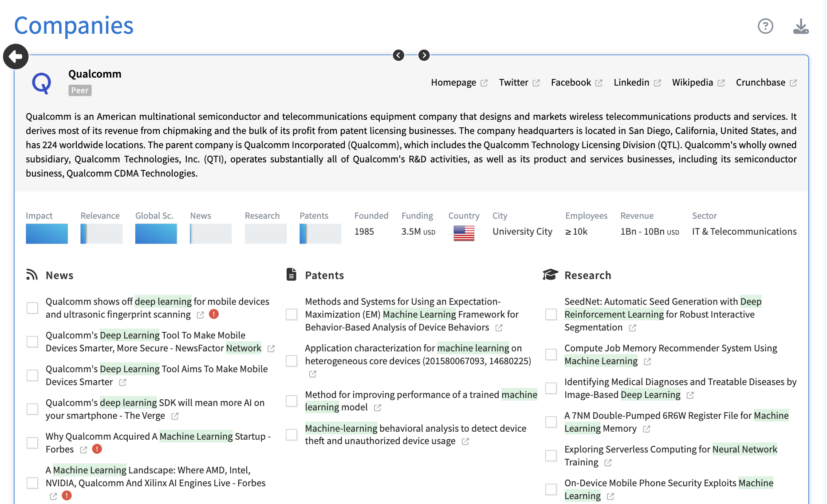
Task: Open external link for Application characterization patent
Action: 313,374
